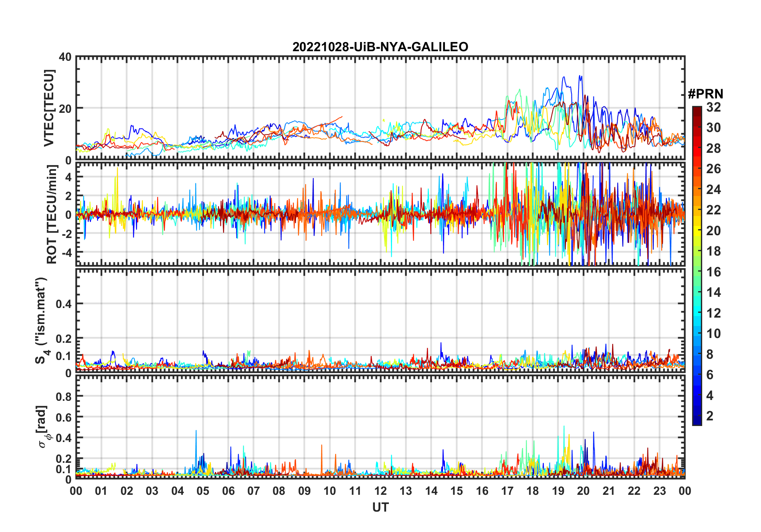The image size is (761, 532).
Task: Click the dark blue bottom of the PRN colorbar
Action: [x=697, y=421]
